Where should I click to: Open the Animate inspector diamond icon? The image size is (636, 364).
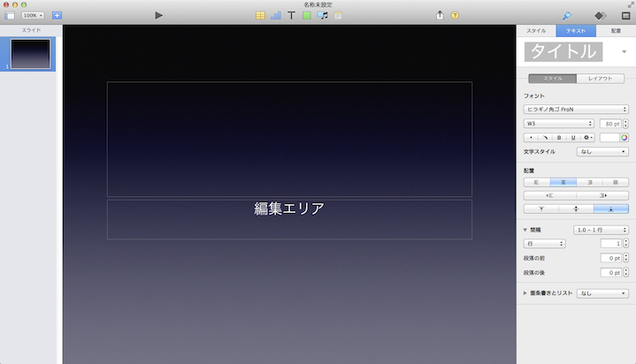click(x=601, y=16)
